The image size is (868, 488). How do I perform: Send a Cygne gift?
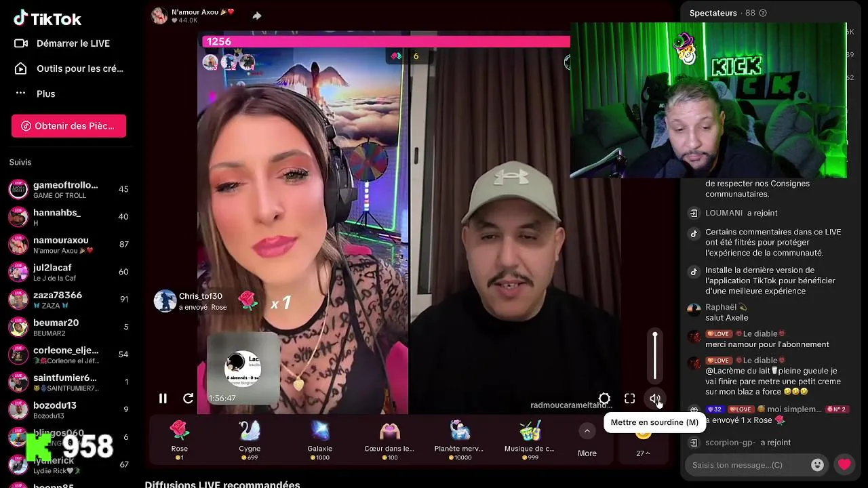pyautogui.click(x=250, y=439)
